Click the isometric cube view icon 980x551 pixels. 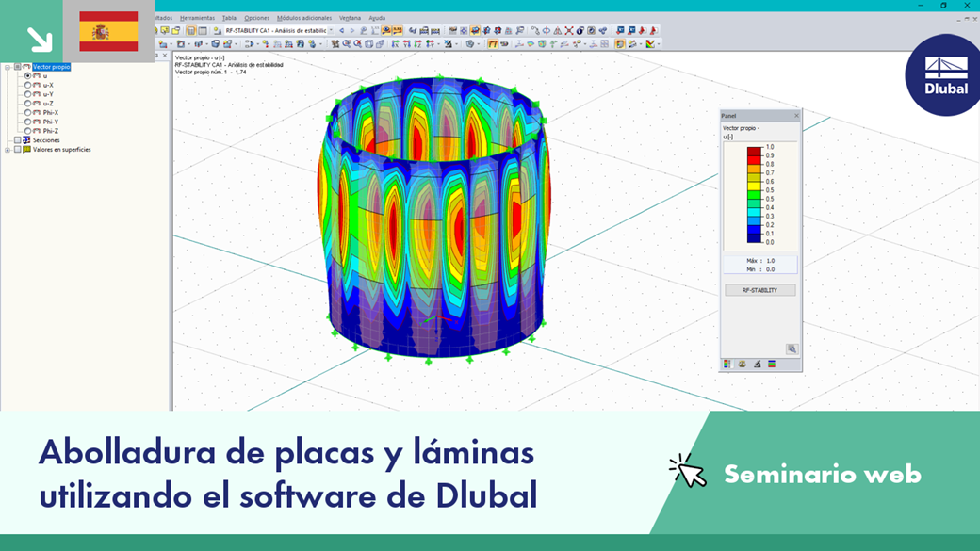pos(368,44)
